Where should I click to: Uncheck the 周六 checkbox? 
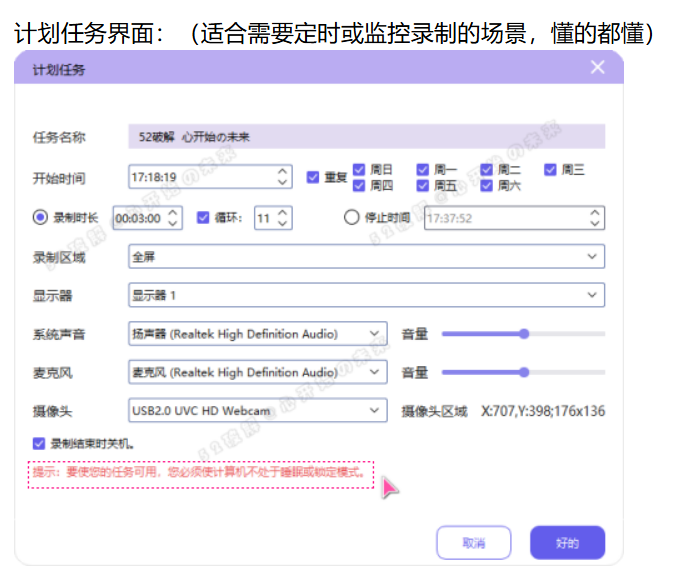[487, 185]
